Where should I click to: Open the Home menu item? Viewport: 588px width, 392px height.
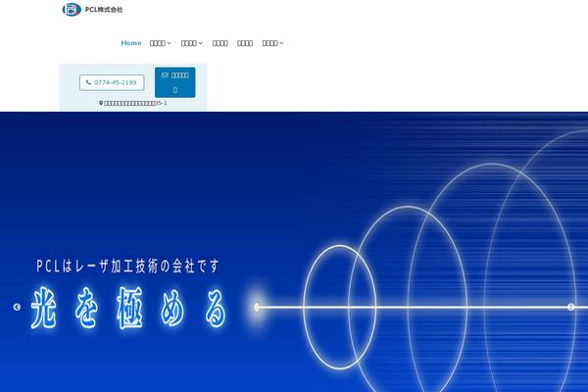(x=131, y=43)
